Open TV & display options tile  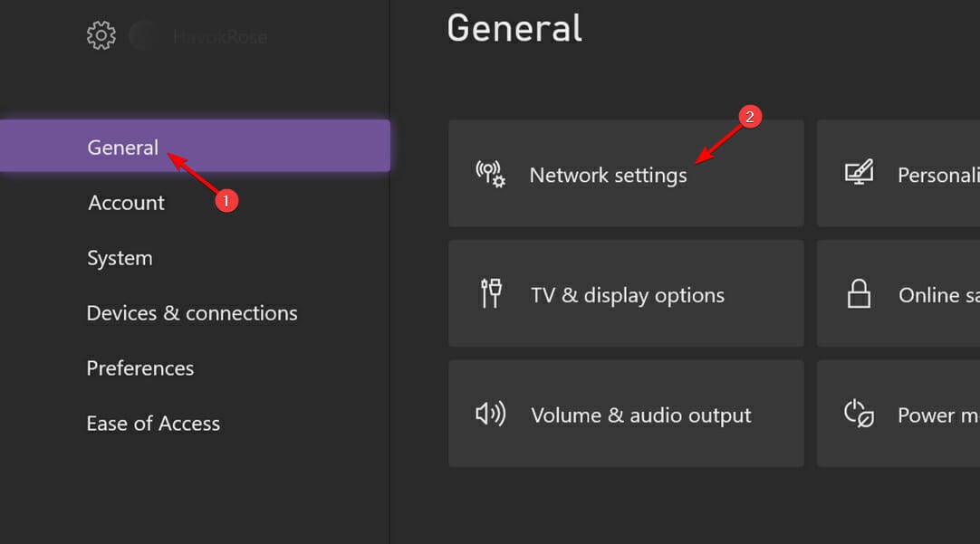click(626, 293)
